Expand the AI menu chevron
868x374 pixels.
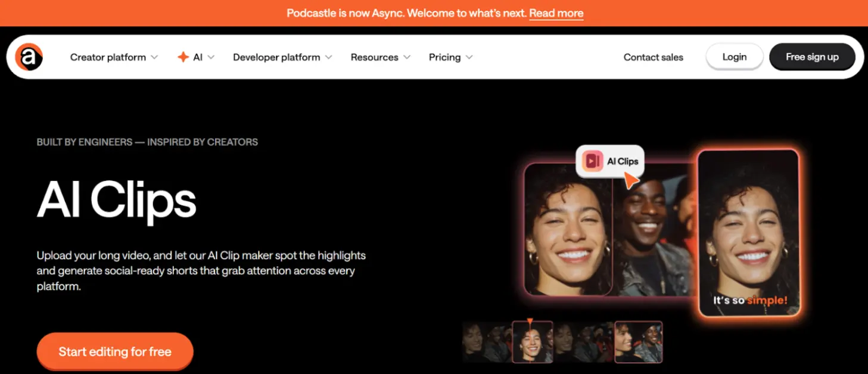click(211, 58)
